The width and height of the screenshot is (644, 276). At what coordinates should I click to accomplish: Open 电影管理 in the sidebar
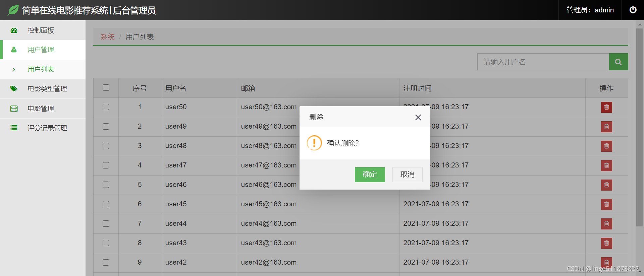coord(43,109)
